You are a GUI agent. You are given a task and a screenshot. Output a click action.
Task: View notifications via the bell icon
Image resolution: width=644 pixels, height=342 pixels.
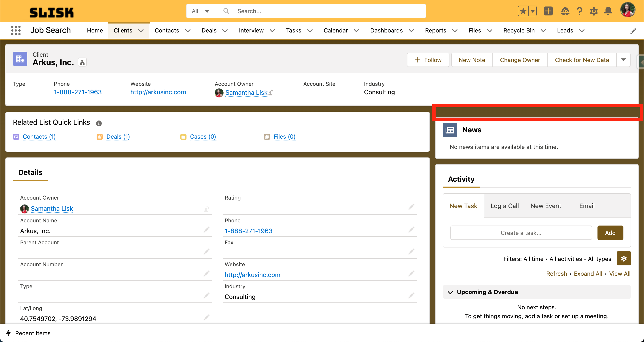pyautogui.click(x=608, y=11)
